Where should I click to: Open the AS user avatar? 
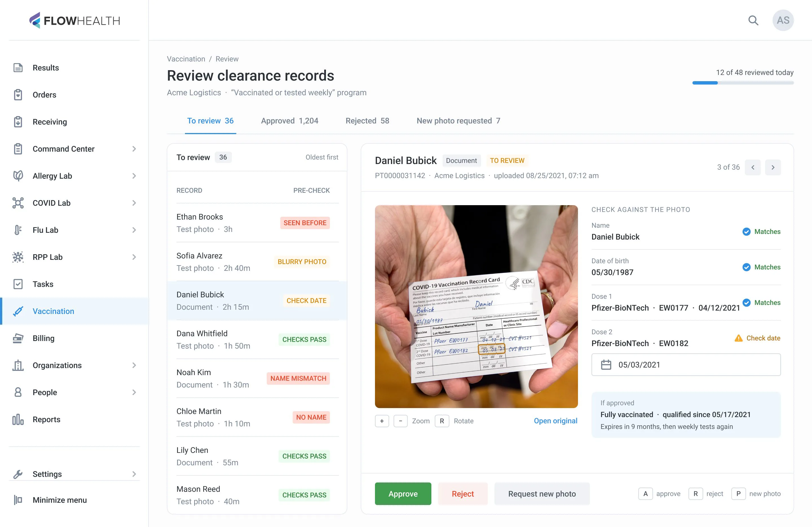point(783,21)
